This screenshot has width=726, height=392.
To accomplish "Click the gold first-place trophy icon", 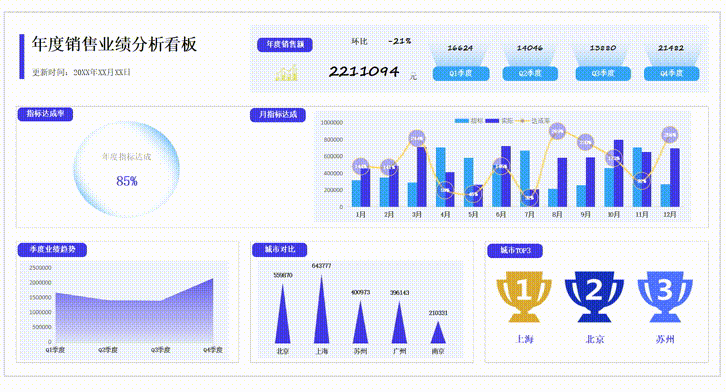I will [524, 296].
